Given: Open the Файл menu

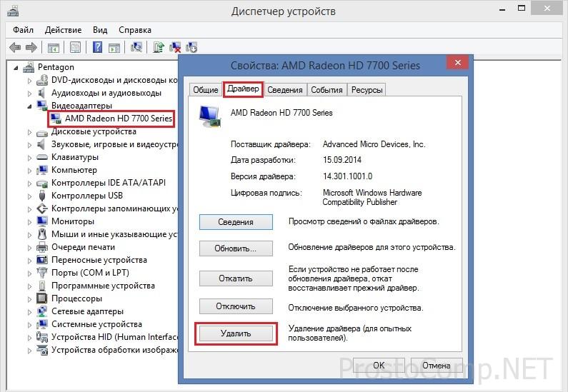Looking at the screenshot, I should [23, 30].
